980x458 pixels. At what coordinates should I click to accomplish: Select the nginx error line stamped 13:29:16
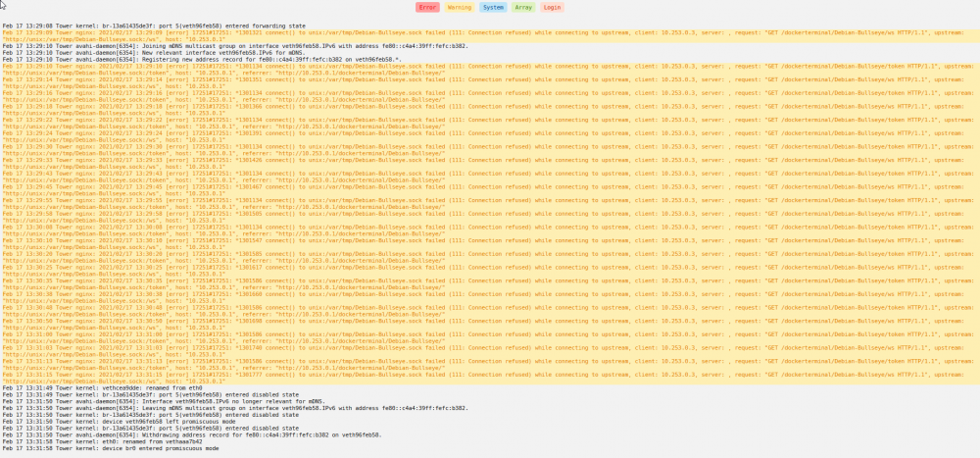490,96
